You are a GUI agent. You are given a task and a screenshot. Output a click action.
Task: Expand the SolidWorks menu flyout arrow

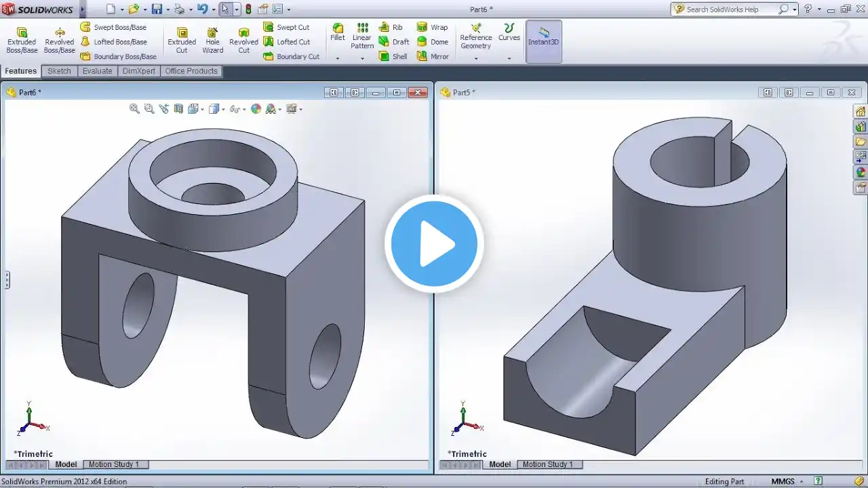(x=83, y=9)
